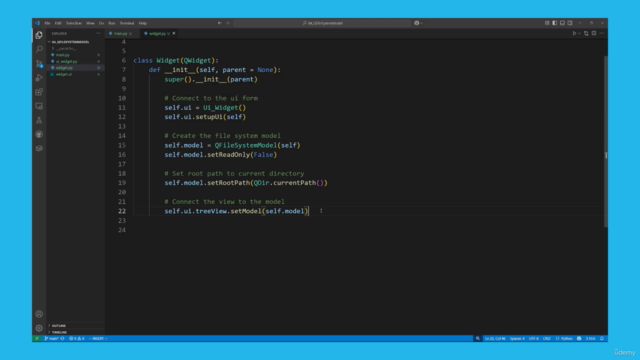Click the vertical editor scrollbar
This screenshot has width=640, height=360.
pyautogui.click(x=606, y=141)
